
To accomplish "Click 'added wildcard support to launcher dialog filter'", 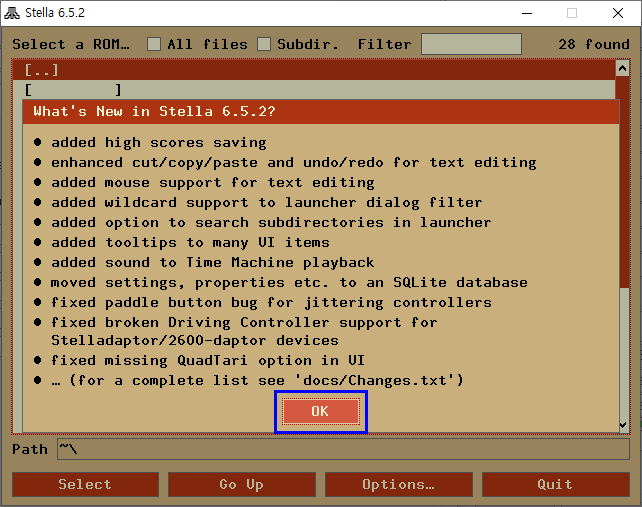I will [x=267, y=203].
